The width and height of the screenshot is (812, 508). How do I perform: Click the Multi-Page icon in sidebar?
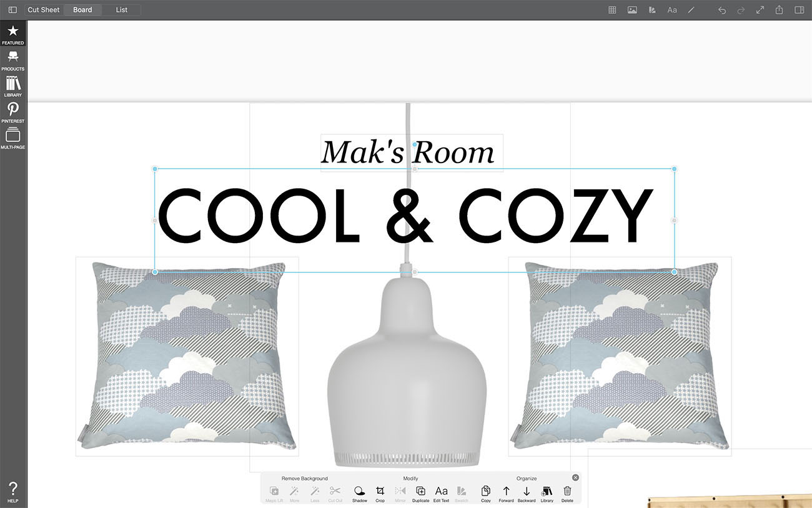12,138
